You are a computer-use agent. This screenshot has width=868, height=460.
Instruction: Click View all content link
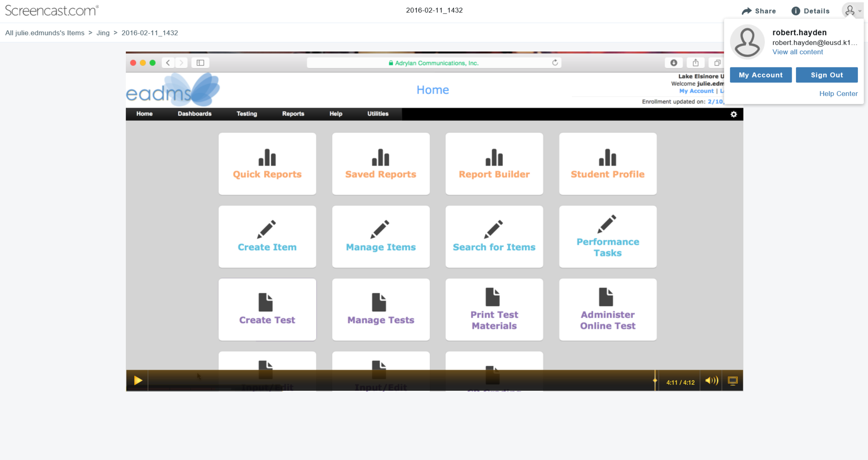click(x=797, y=52)
